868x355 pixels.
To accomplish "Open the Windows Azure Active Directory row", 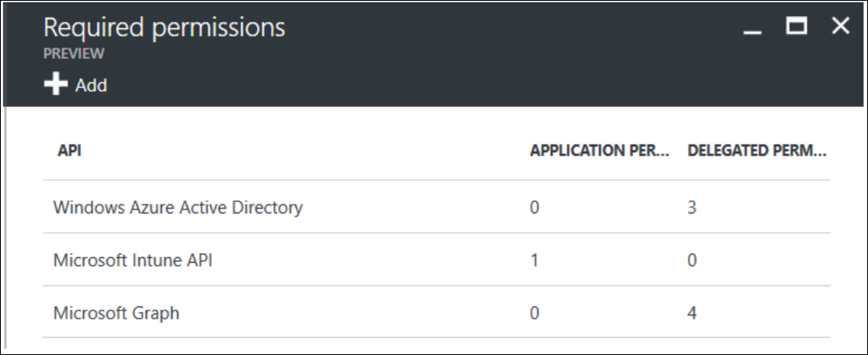I will tap(436, 206).
